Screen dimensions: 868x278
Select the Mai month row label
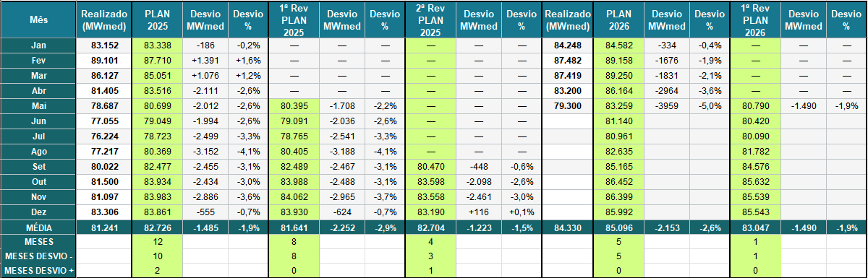click(x=39, y=105)
